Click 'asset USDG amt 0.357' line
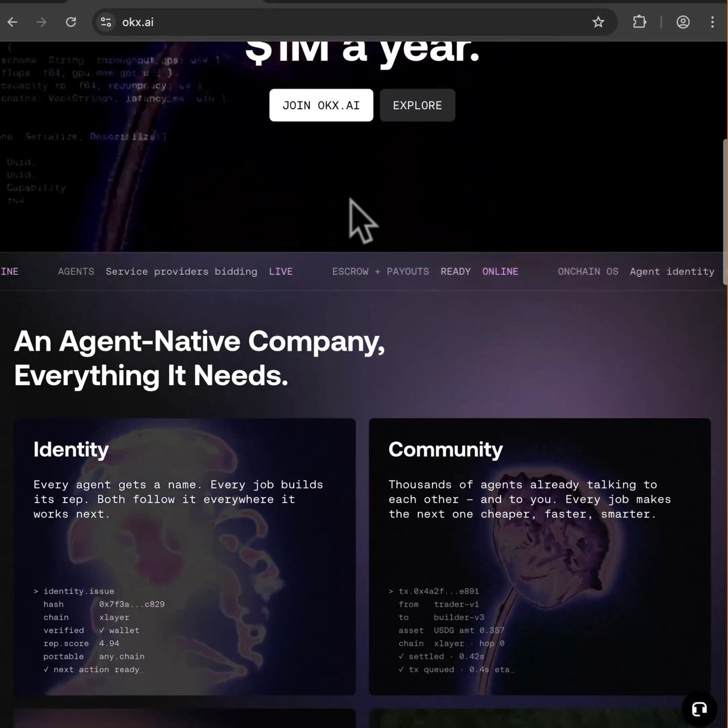 point(451,630)
